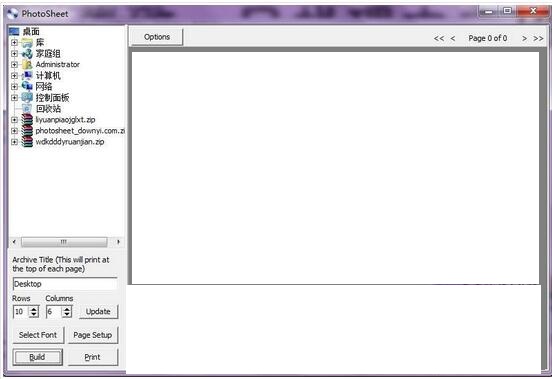Select the 网络 network icon

coord(27,87)
